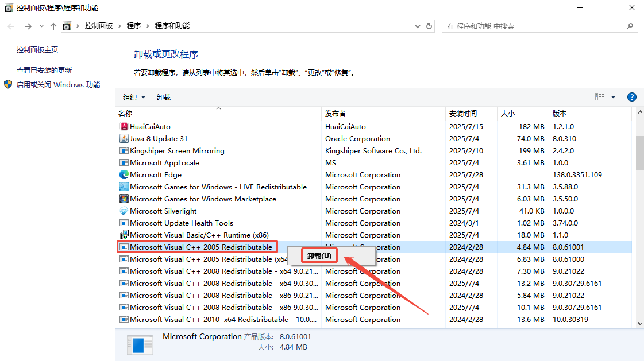Screen dimensions: 644x361
Task: Open the recent locations dropdown
Action: 41,26
